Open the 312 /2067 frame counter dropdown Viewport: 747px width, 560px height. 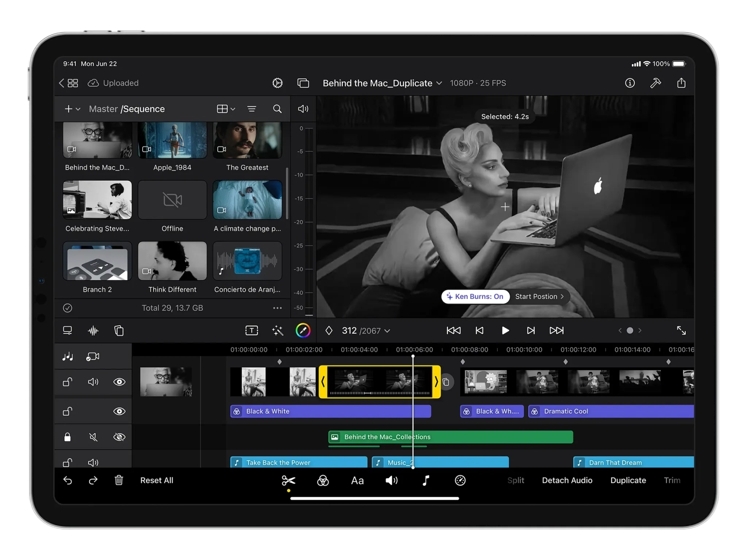tap(366, 331)
